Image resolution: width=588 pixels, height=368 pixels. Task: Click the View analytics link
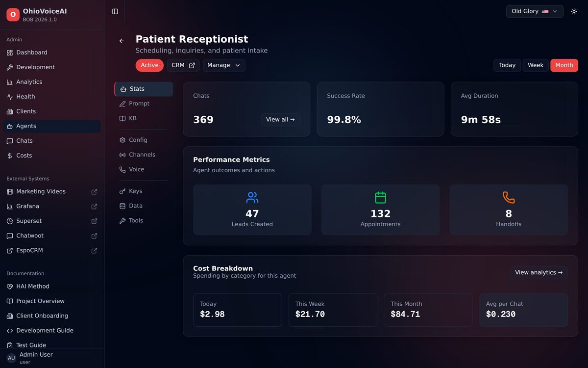point(539,273)
